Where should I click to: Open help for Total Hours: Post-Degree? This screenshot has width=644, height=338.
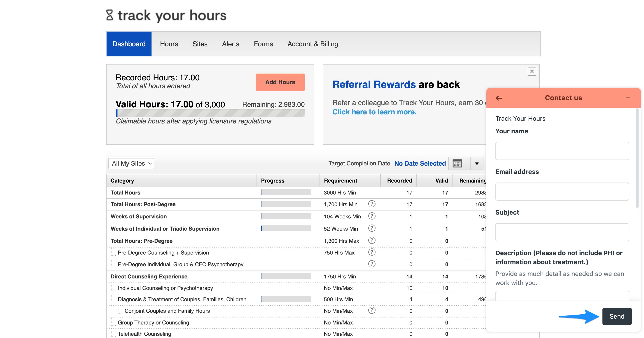click(372, 204)
